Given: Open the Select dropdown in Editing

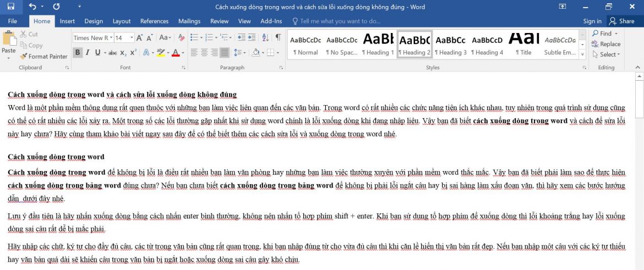Looking at the screenshot, I should click(x=607, y=54).
